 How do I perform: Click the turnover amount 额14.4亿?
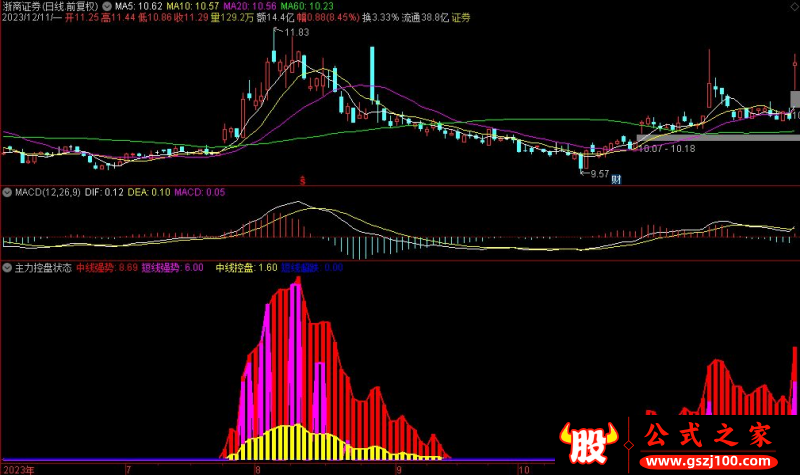point(276,18)
